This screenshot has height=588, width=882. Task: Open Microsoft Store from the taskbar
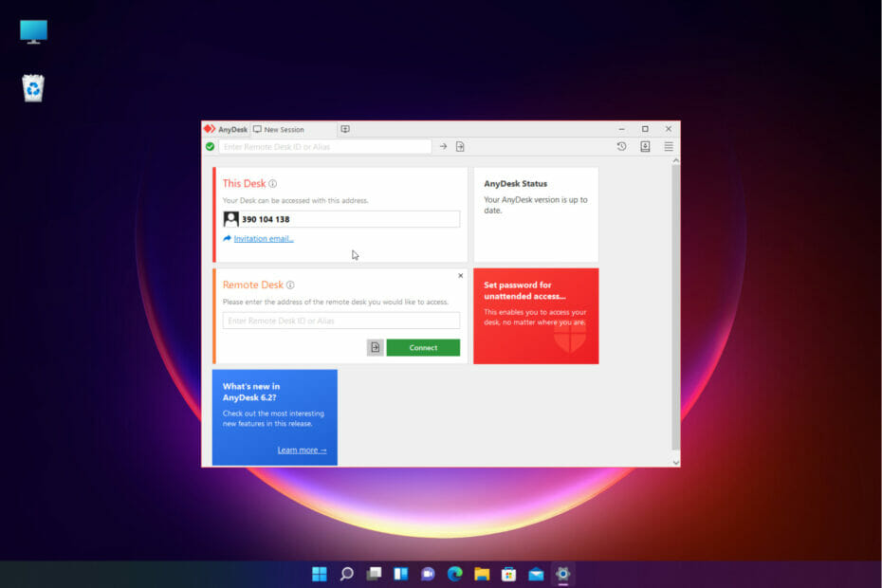pos(509,574)
